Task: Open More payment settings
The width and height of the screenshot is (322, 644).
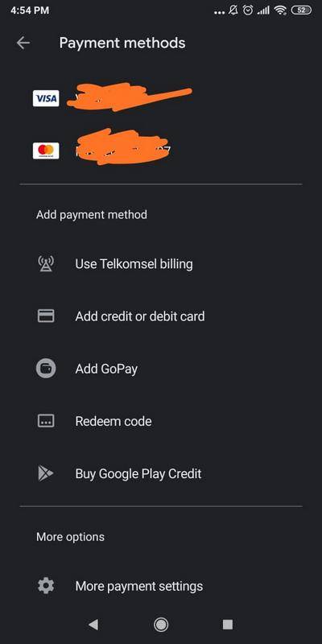Action: [161, 586]
